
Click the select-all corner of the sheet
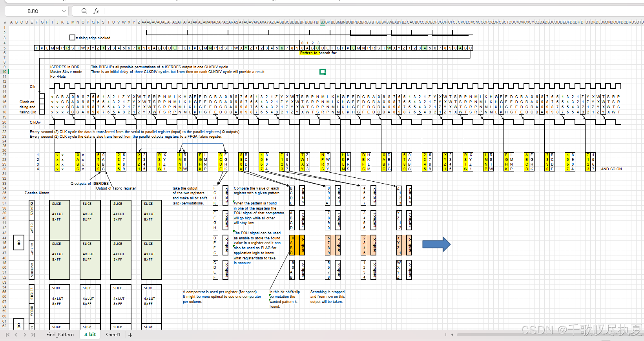[4, 22]
